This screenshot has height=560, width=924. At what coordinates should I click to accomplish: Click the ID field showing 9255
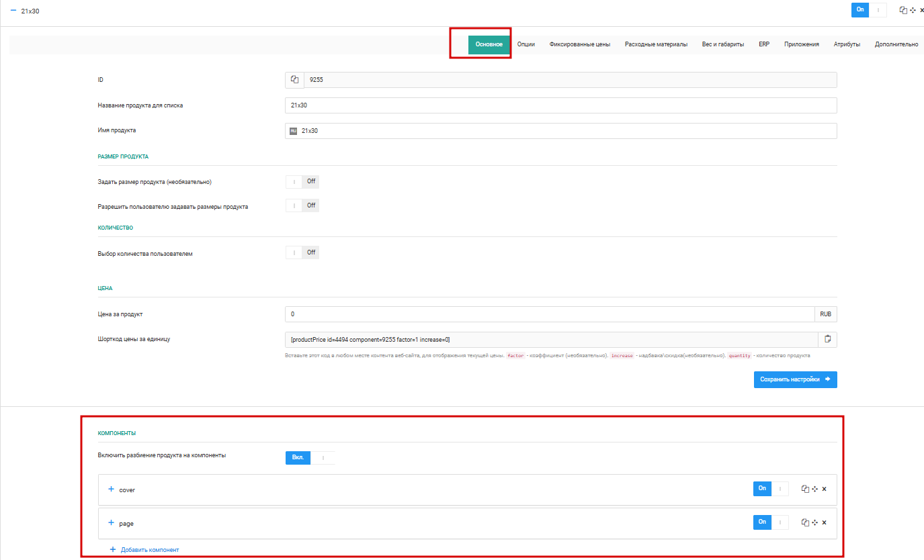pyautogui.click(x=570, y=80)
